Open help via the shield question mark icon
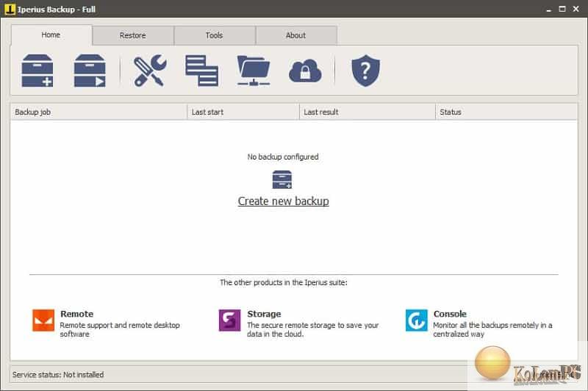 pos(365,71)
